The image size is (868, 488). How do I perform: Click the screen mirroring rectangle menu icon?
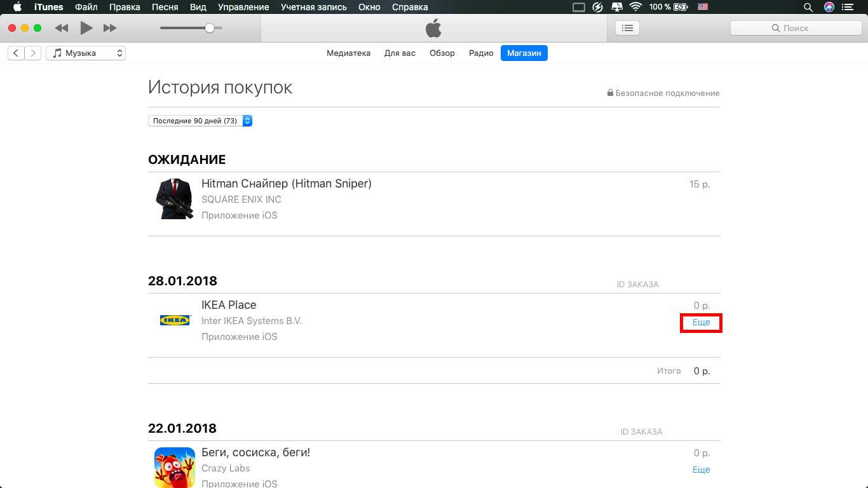[578, 7]
